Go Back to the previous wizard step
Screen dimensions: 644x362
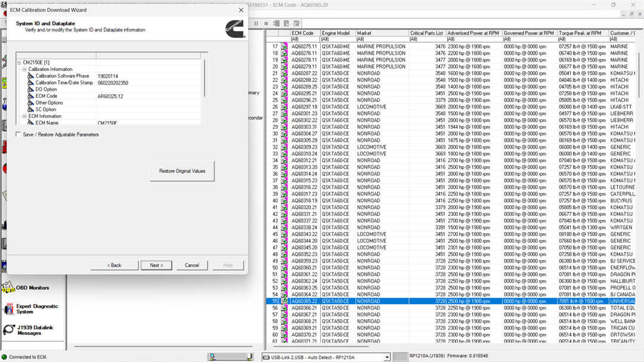click(114, 265)
